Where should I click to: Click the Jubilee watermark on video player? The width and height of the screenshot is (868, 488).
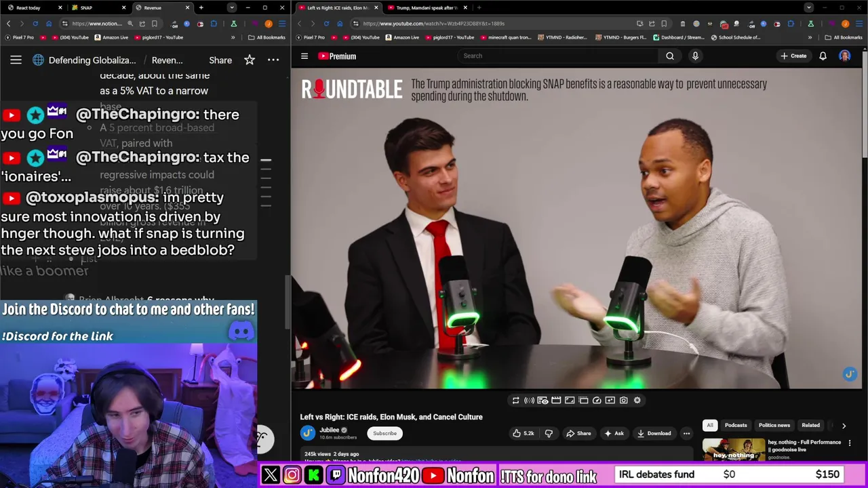[x=850, y=374]
